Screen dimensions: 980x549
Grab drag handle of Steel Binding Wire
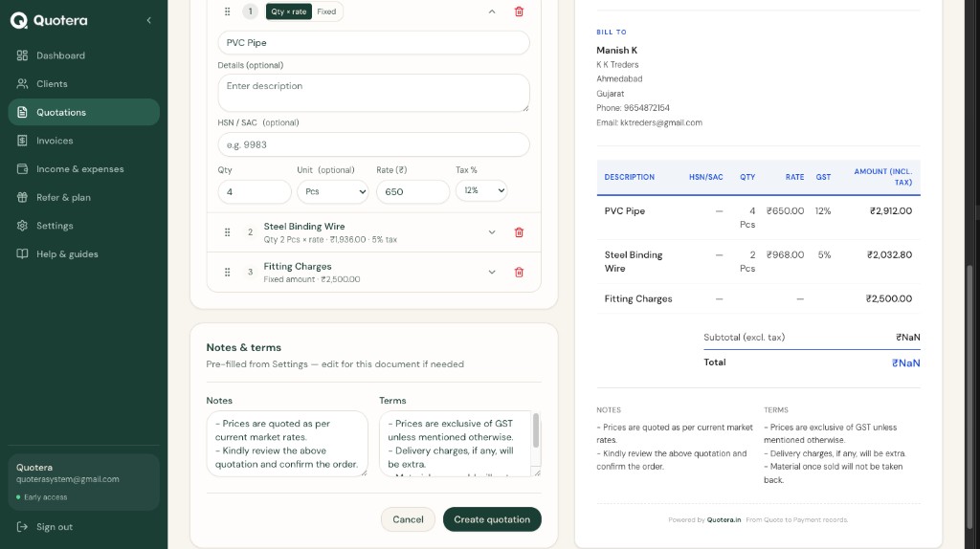[228, 232]
